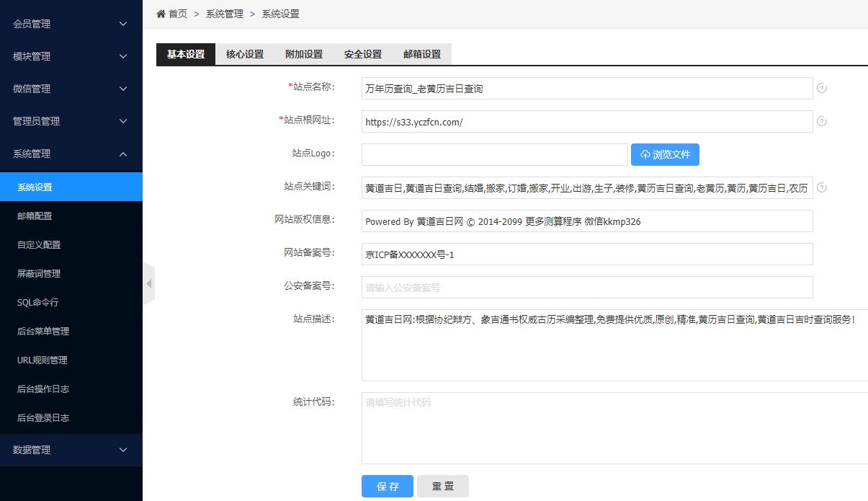Collapse the 系统管理 menu

[71, 154]
